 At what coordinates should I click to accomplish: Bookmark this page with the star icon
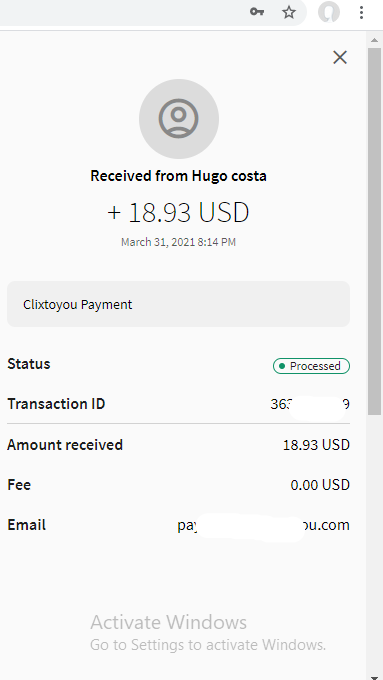tap(289, 12)
